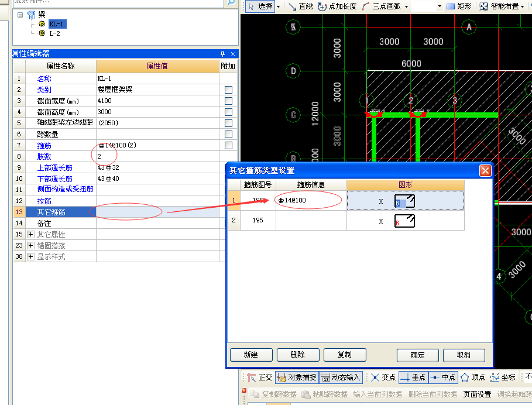Screen dimensions: 532x405
Task: Click the 新建 button
Action: (251, 355)
